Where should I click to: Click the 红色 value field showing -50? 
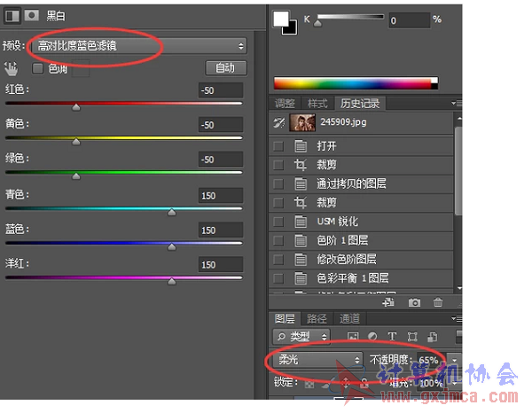[221, 90]
